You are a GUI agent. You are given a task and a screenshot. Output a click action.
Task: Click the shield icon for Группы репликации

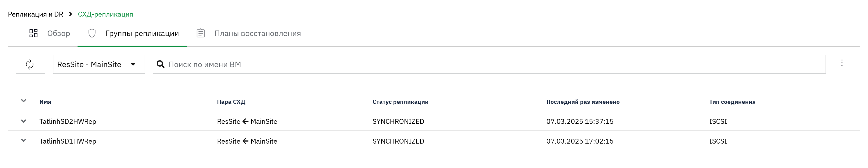(x=92, y=33)
